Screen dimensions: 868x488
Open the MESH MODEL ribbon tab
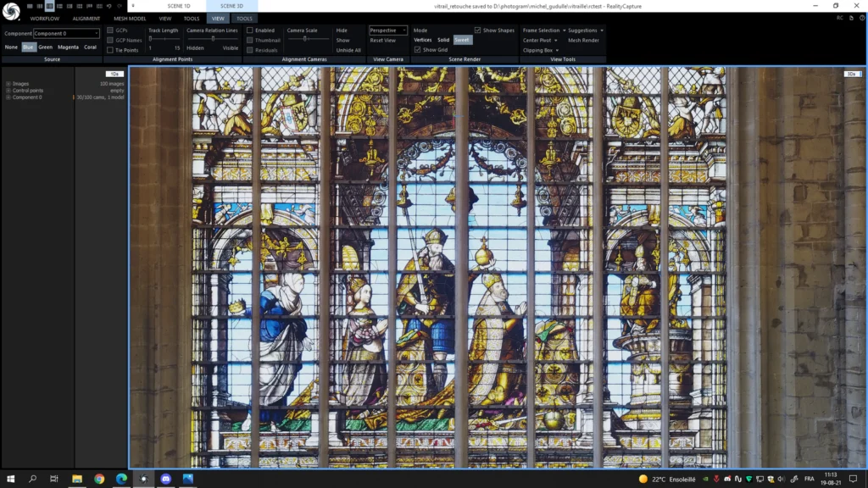click(130, 19)
